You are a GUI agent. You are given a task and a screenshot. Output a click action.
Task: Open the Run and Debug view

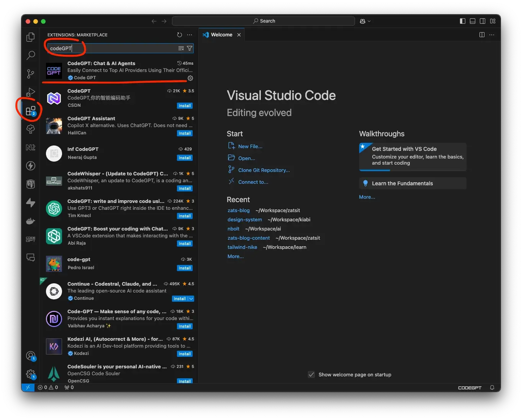coord(30,92)
